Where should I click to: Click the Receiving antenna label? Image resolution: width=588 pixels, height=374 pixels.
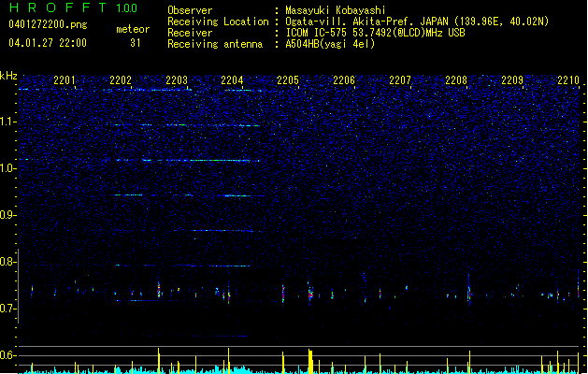215,44
